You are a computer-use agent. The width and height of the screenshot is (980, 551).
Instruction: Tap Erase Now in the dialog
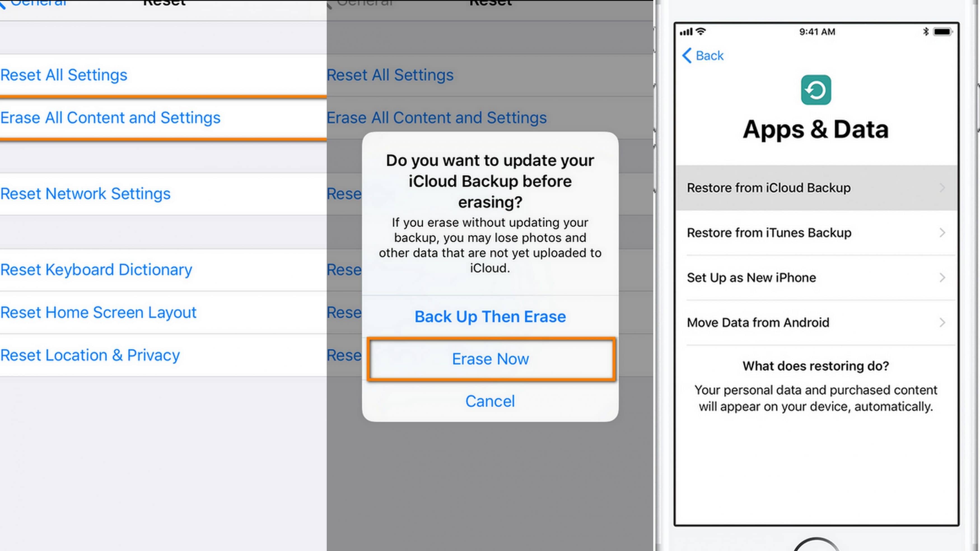click(490, 359)
